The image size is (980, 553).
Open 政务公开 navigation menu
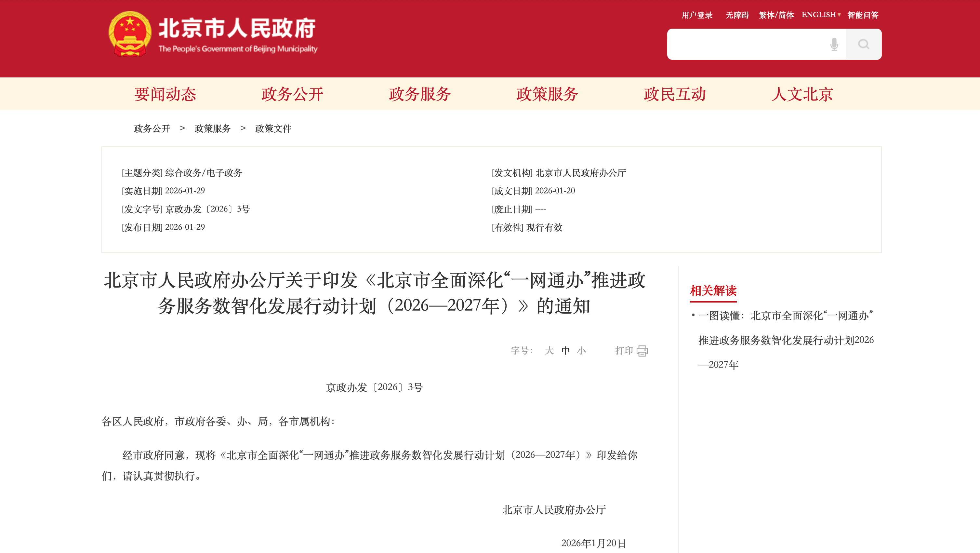(292, 94)
